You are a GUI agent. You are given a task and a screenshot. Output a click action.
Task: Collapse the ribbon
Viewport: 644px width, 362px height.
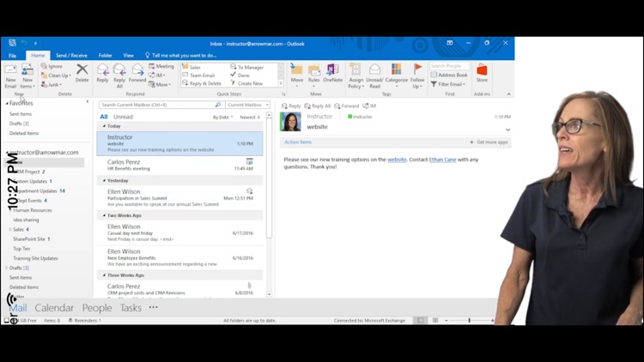509,94
